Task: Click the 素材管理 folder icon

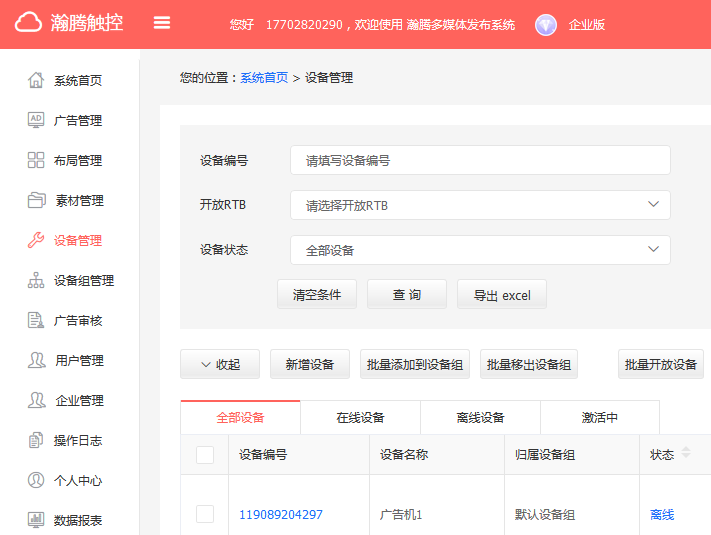Action: pyautogui.click(x=36, y=200)
